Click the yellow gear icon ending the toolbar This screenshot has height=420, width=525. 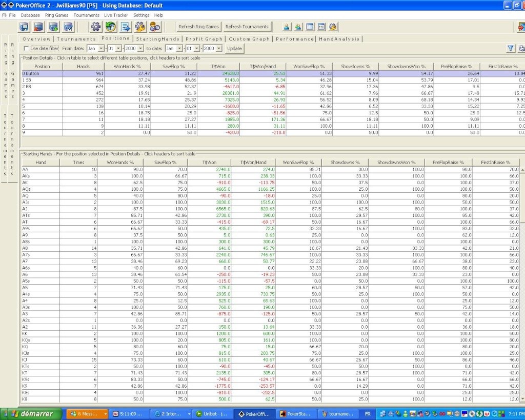pos(333,27)
